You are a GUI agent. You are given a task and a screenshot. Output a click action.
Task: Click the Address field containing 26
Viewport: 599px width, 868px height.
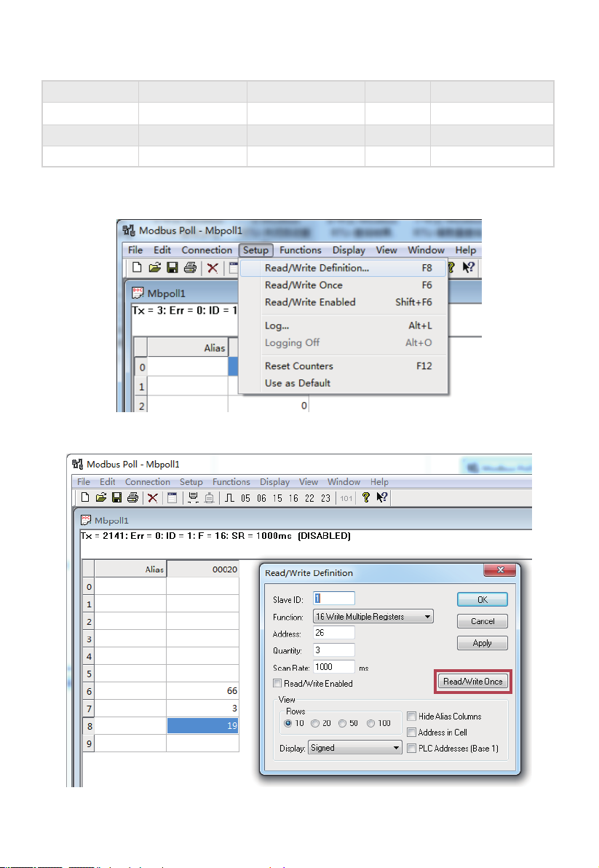point(334,633)
